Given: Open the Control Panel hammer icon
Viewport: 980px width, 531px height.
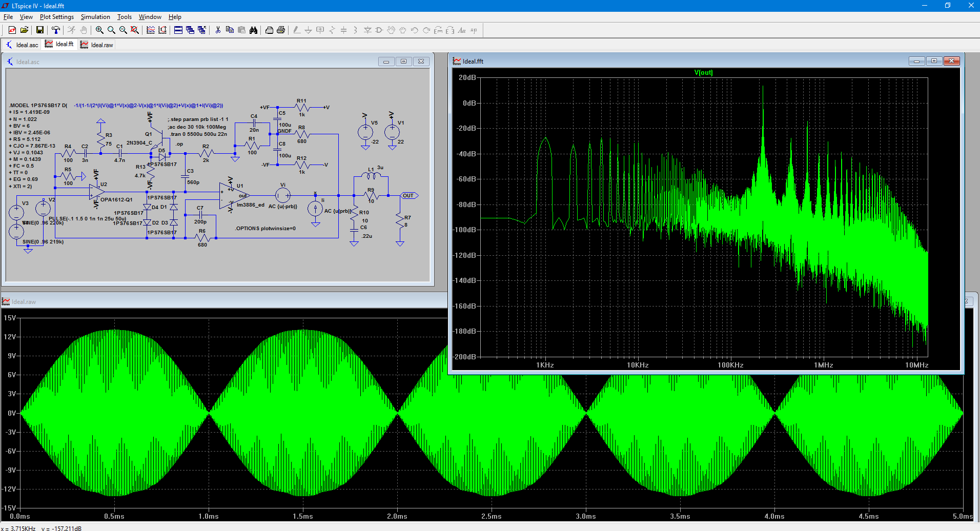Looking at the screenshot, I should click(56, 30).
